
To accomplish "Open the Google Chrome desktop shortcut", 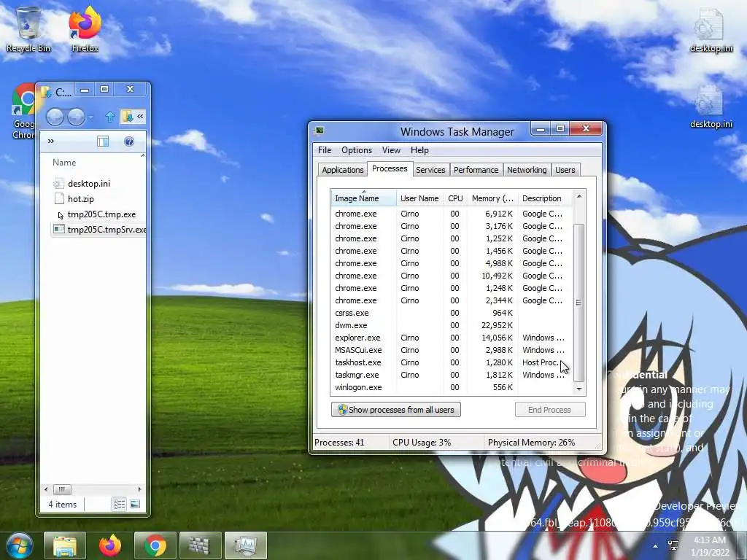I will [23, 112].
